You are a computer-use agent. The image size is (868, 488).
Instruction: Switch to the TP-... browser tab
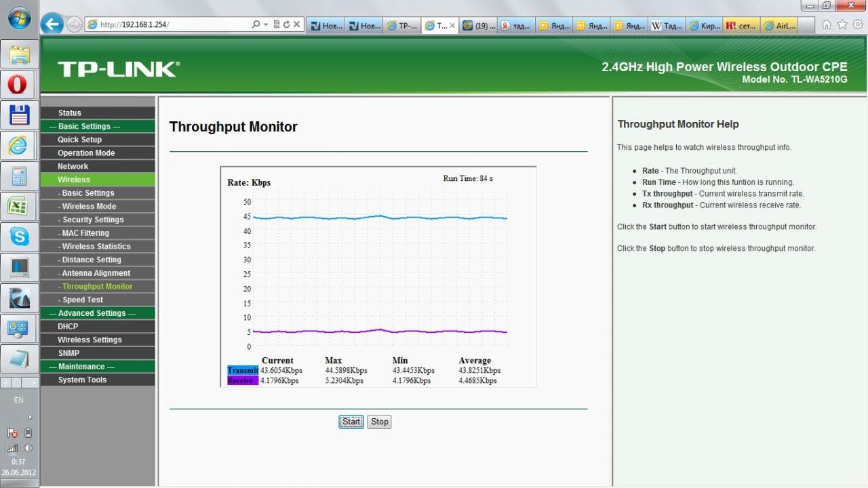coord(402,26)
